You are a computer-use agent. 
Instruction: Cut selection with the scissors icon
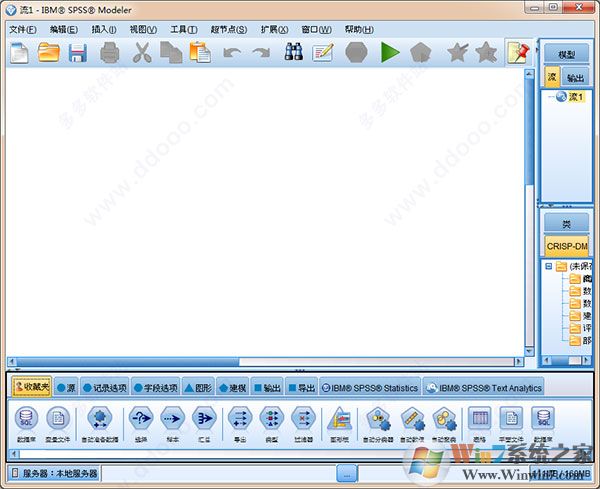pyautogui.click(x=142, y=53)
